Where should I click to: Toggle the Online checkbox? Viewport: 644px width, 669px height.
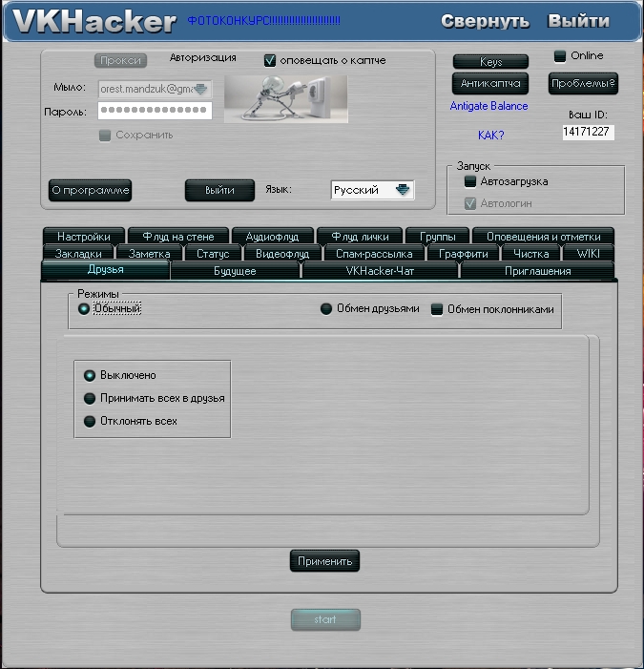coord(559,55)
